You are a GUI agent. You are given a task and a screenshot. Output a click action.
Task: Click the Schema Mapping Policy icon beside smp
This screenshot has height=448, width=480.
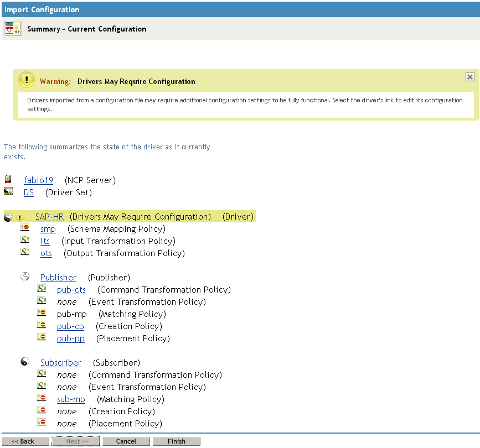coord(25,228)
